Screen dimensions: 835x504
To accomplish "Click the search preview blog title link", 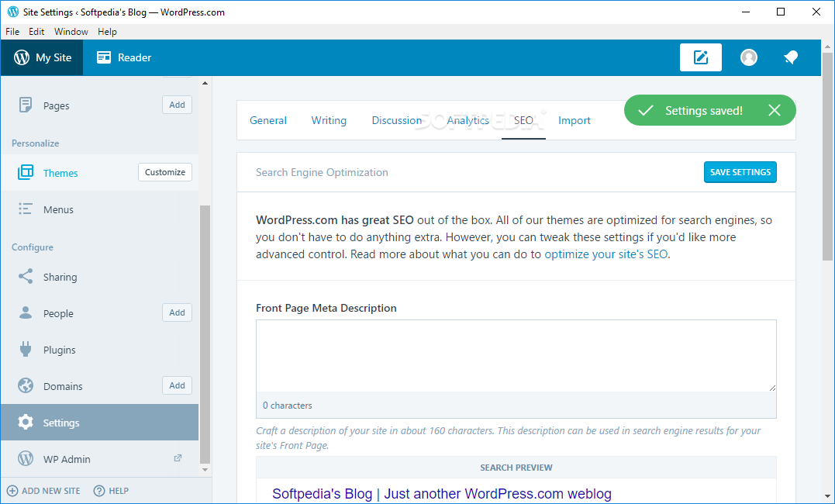I will 441,494.
